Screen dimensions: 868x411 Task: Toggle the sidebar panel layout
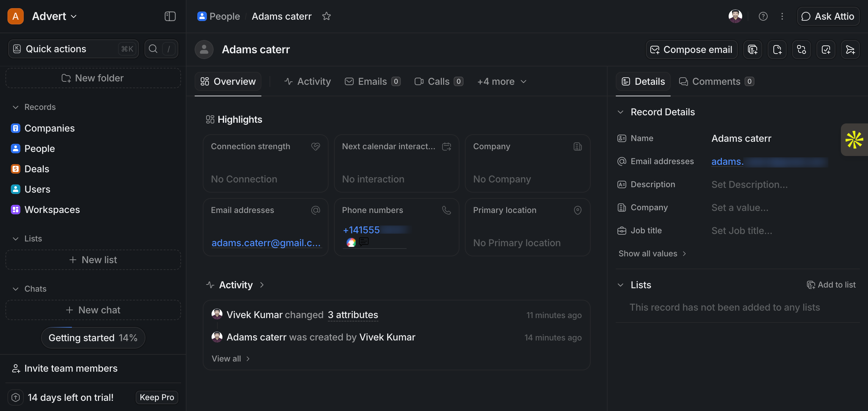coord(170,16)
